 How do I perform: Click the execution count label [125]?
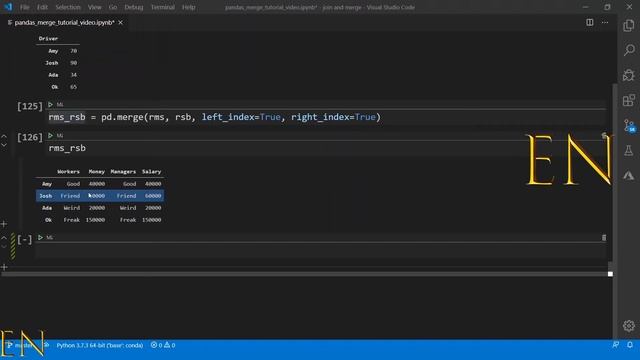tap(30, 107)
